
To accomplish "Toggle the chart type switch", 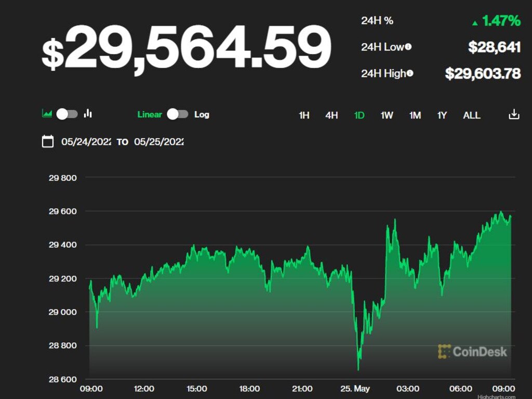I will 67,114.
